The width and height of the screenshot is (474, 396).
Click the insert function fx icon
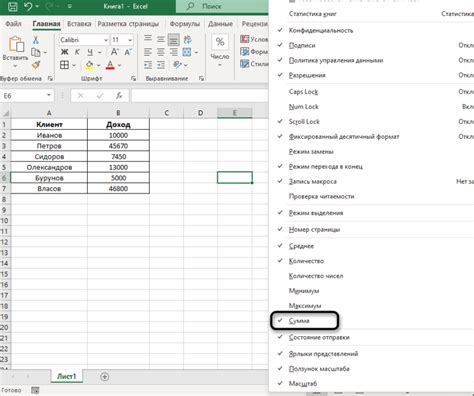click(119, 96)
